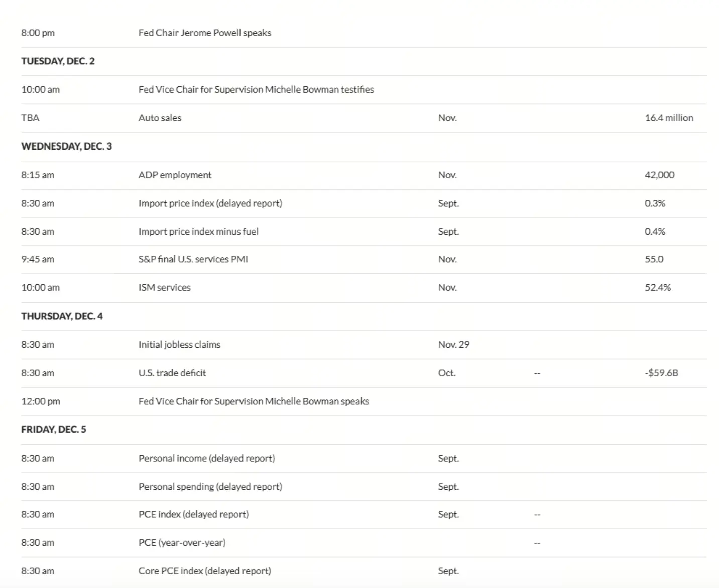Click the Fed Chair Jerome Powell speaks entry
Image resolution: width=719 pixels, height=588 pixels.
click(x=204, y=33)
